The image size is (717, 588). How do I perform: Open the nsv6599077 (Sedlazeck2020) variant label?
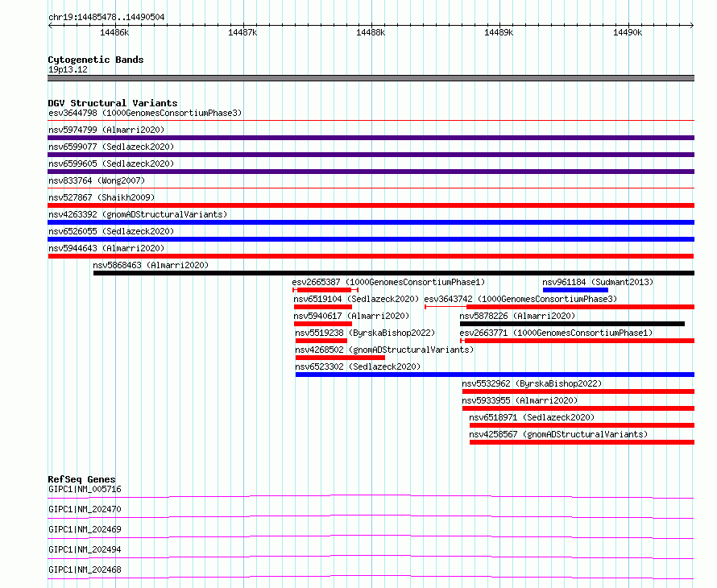pyautogui.click(x=111, y=147)
